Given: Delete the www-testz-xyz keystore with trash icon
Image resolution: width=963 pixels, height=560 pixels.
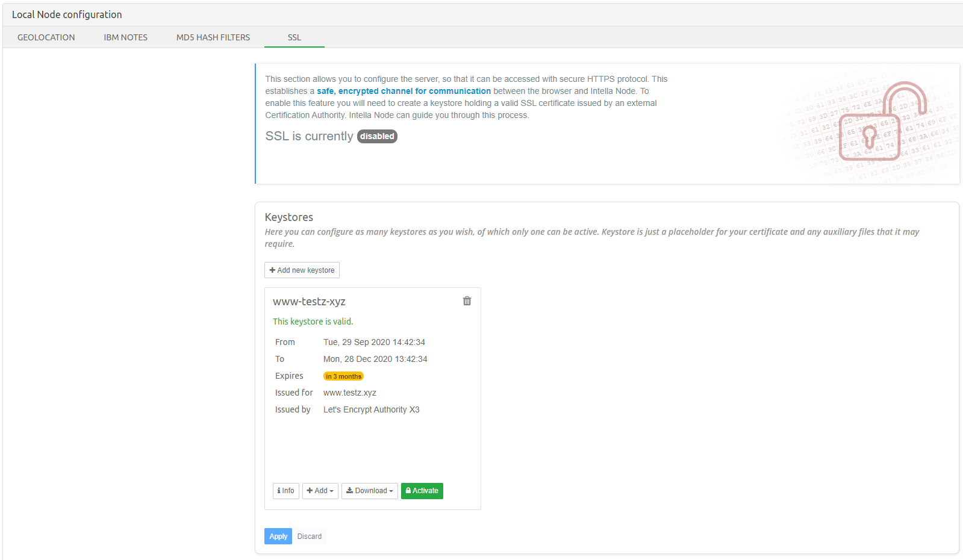Looking at the screenshot, I should click(x=467, y=301).
